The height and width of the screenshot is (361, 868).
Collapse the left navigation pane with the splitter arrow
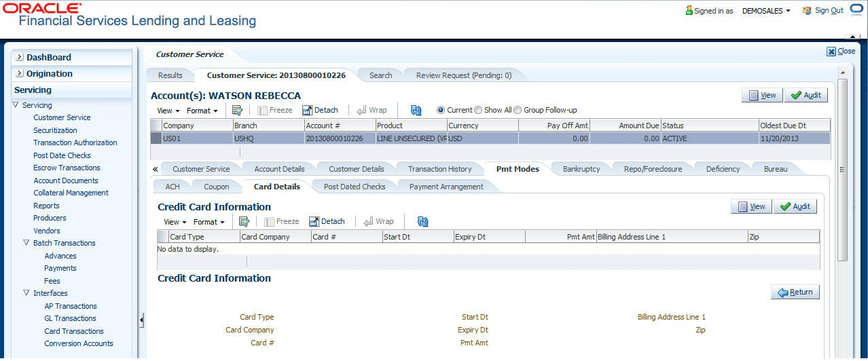pyautogui.click(x=141, y=320)
